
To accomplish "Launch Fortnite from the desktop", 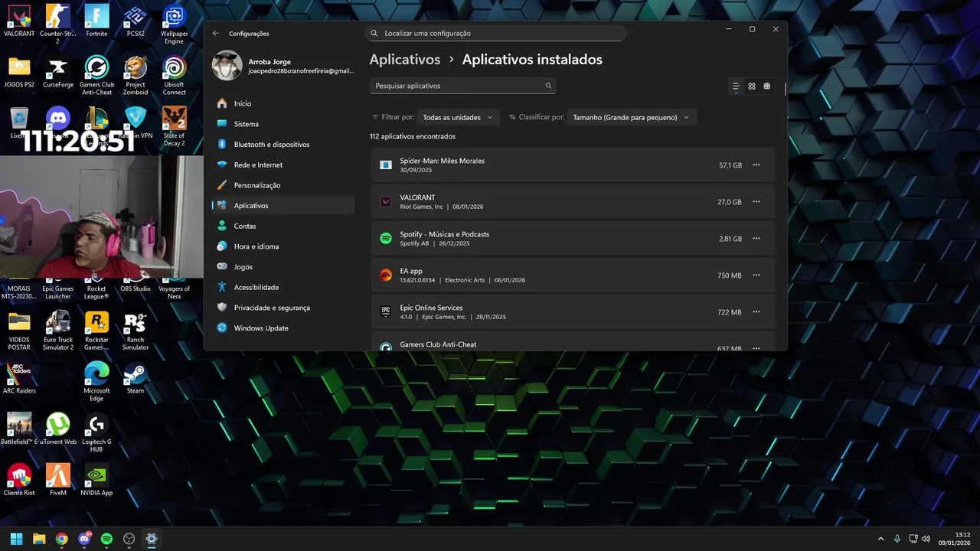I will [96, 21].
